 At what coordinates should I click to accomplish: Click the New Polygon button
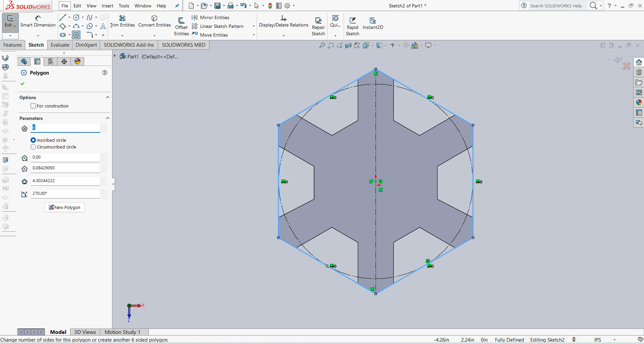pyautogui.click(x=64, y=207)
